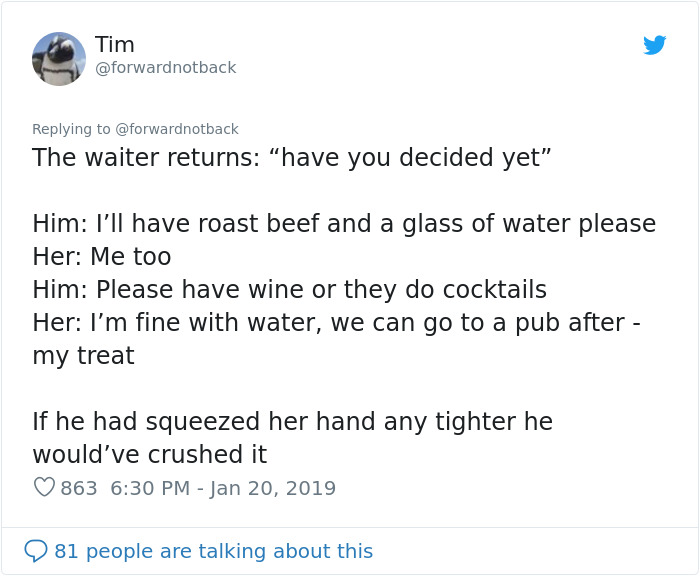Click the line "Him: Please have wine"
This screenshot has height=576, width=700.
coord(289,290)
